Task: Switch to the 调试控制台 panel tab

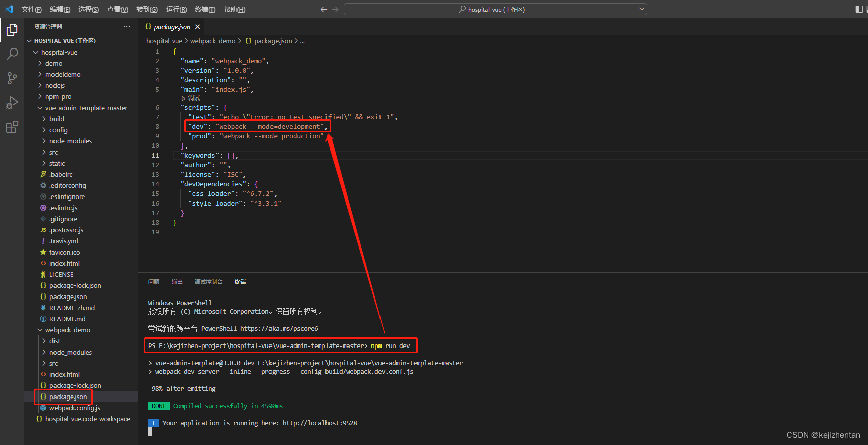Action: click(x=208, y=282)
